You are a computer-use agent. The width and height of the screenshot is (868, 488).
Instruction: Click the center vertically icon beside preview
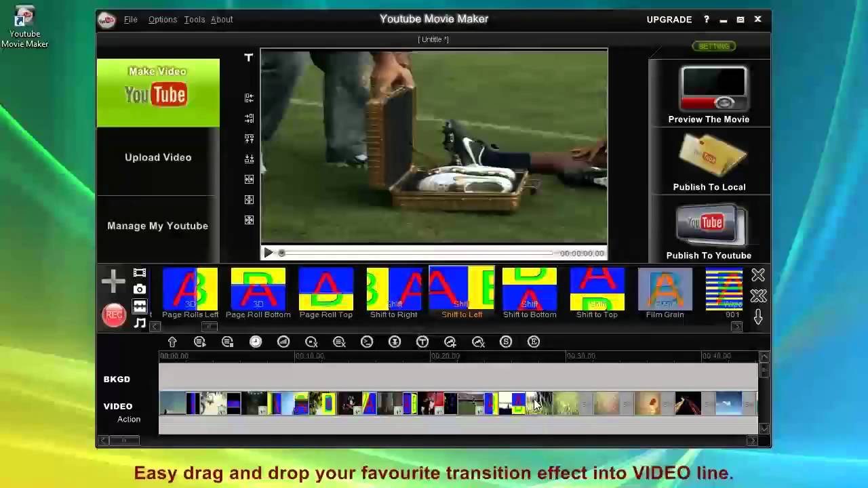(x=249, y=199)
